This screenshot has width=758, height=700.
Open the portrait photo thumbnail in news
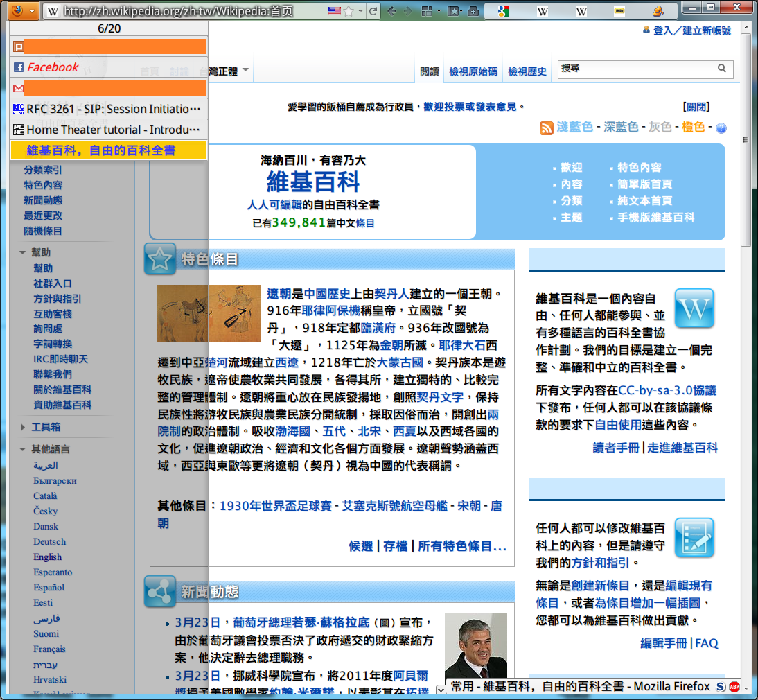476,646
